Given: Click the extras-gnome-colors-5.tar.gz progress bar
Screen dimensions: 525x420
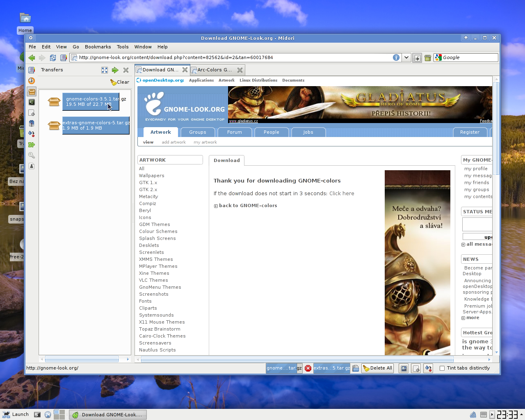Looking at the screenshot, I should (x=96, y=126).
